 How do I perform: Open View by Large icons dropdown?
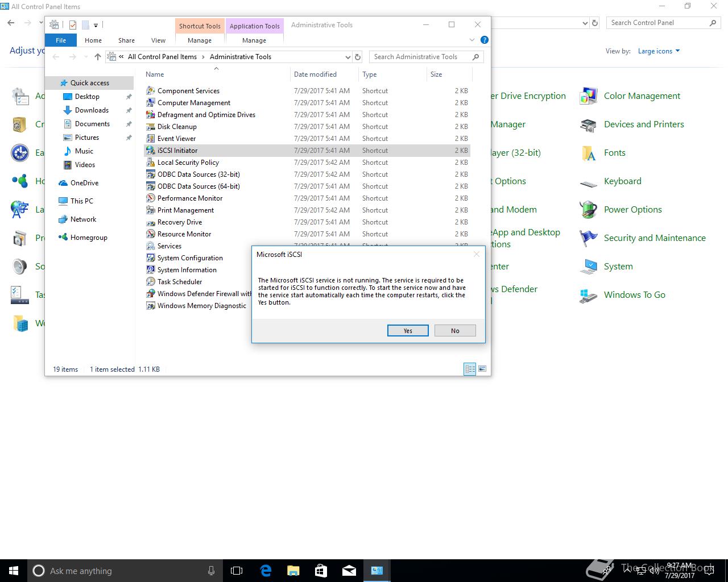pyautogui.click(x=659, y=51)
